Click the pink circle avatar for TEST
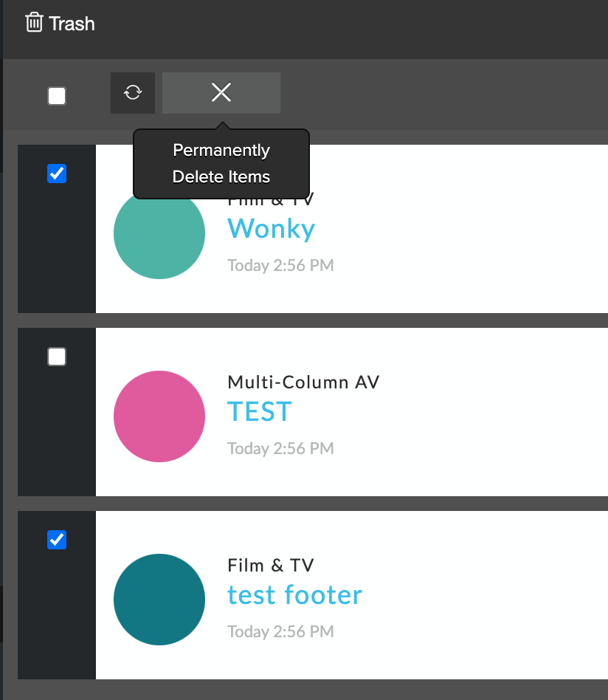Image resolution: width=608 pixels, height=700 pixels. 159,416
